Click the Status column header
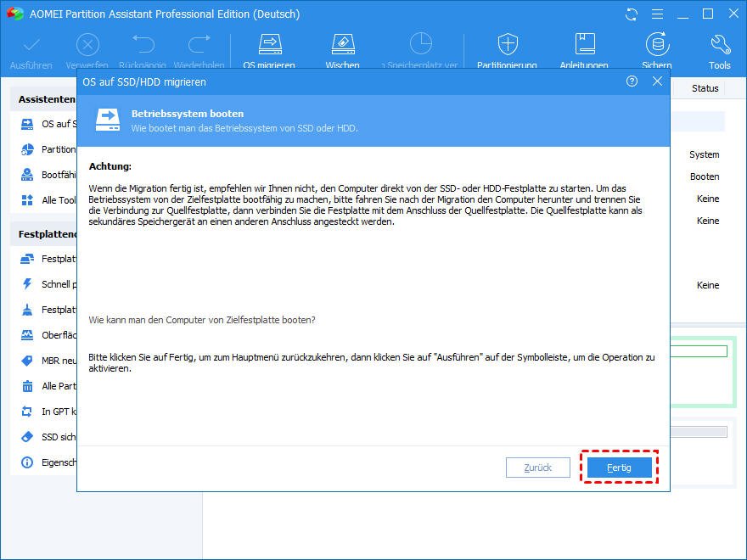 [705, 88]
